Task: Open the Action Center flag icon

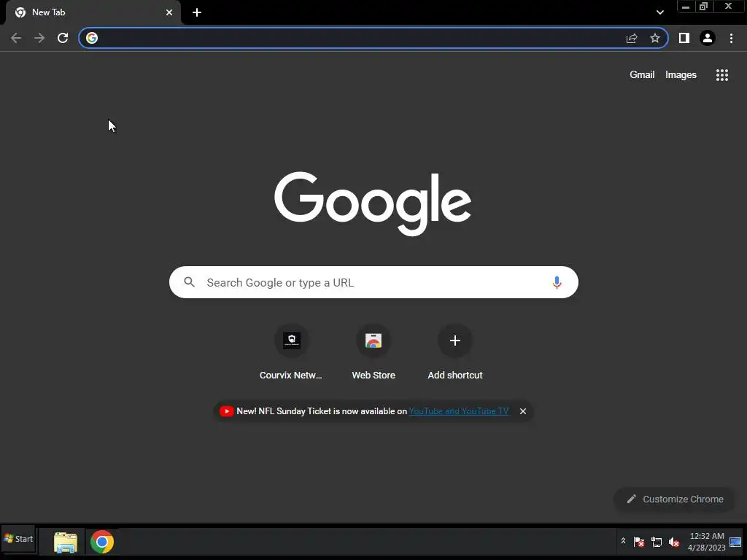Action: click(639, 542)
